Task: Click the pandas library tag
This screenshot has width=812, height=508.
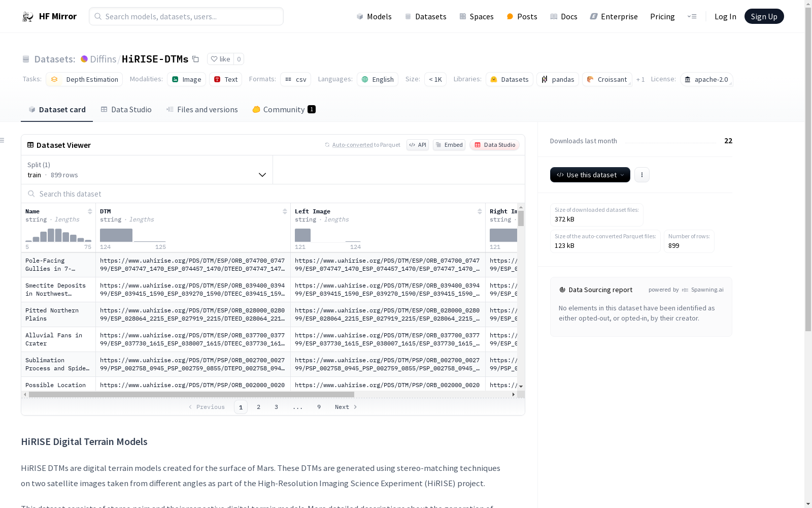Action: coord(558,79)
